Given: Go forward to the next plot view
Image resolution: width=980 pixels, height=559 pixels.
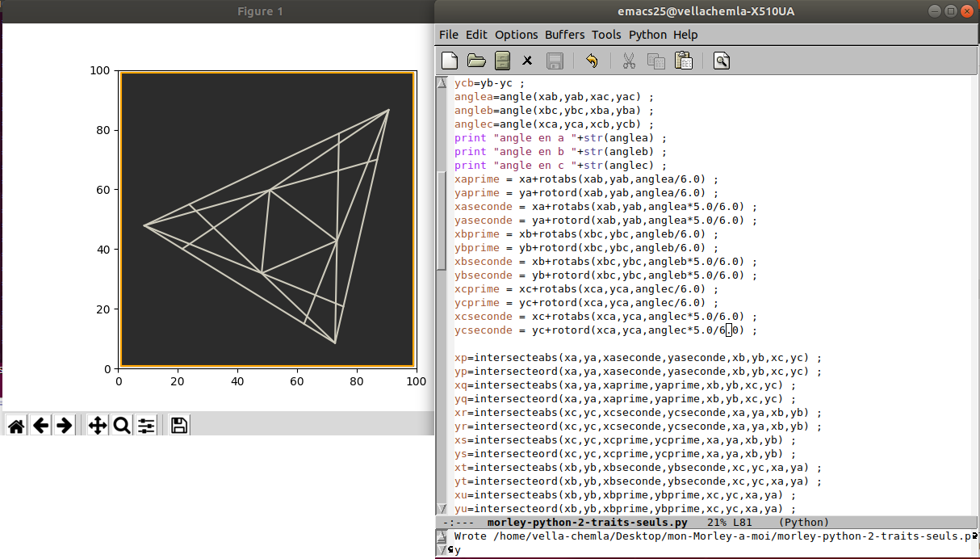Looking at the screenshot, I should pos(65,425).
